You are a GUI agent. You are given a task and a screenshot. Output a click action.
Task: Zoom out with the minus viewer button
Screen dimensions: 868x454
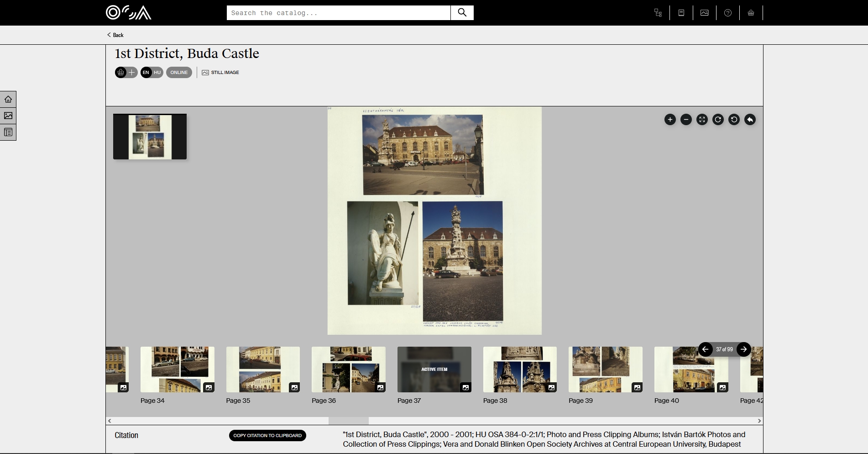686,120
